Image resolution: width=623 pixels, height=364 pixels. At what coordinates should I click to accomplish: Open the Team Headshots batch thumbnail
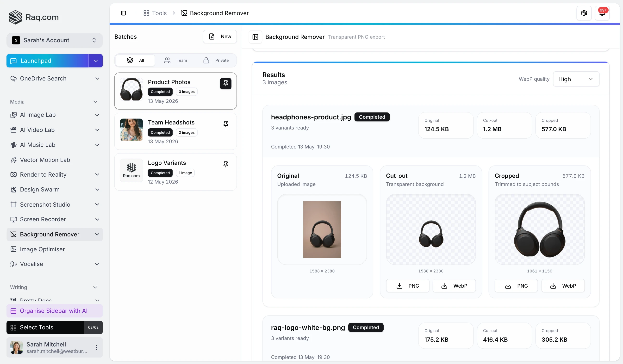(x=131, y=130)
